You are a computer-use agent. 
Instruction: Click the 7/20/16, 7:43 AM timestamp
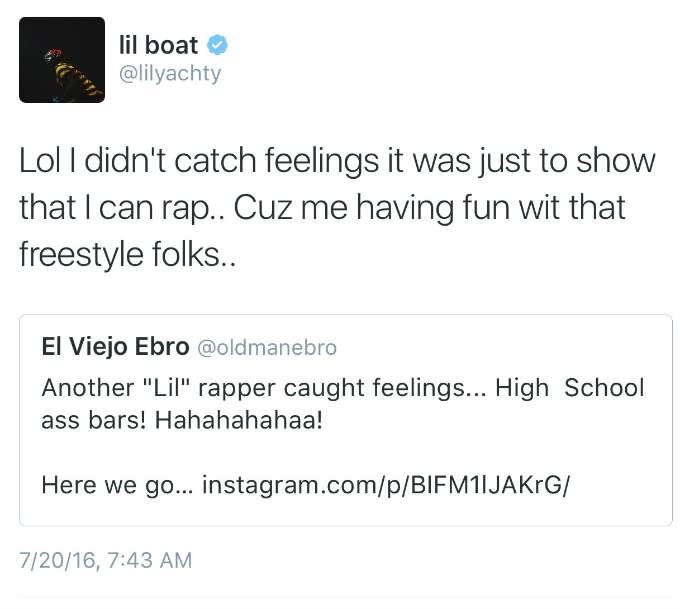click(x=105, y=560)
